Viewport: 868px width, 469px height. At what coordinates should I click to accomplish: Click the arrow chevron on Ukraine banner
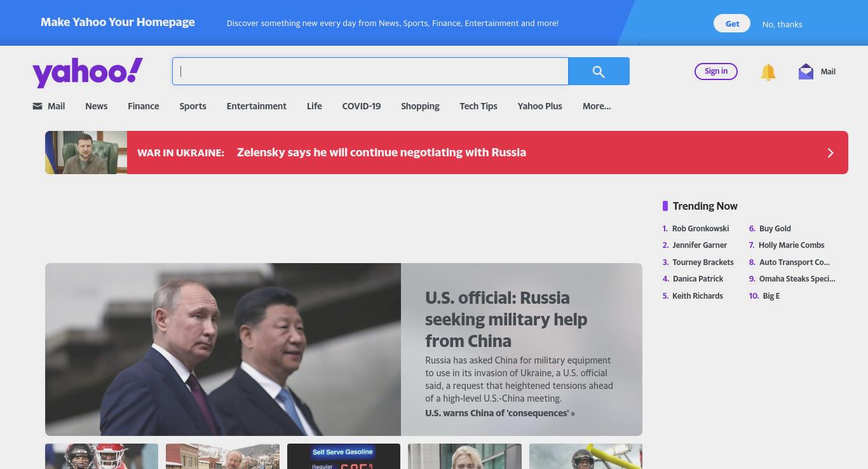[830, 153]
